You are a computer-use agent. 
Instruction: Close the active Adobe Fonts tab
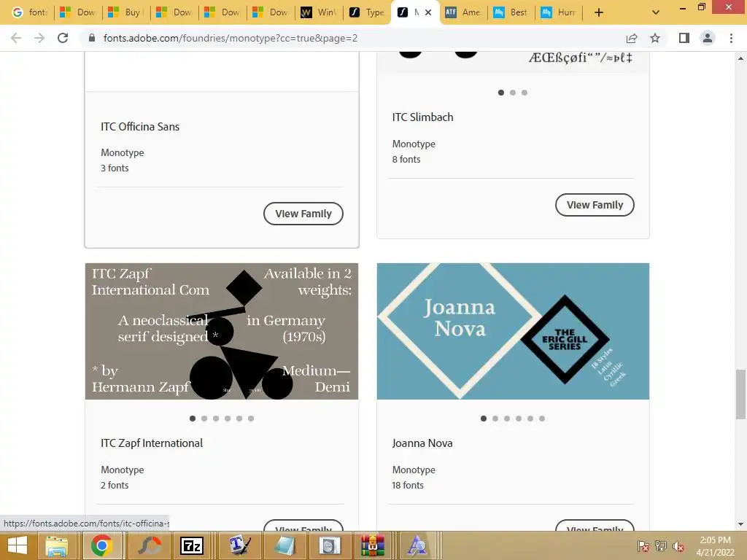[x=427, y=12]
